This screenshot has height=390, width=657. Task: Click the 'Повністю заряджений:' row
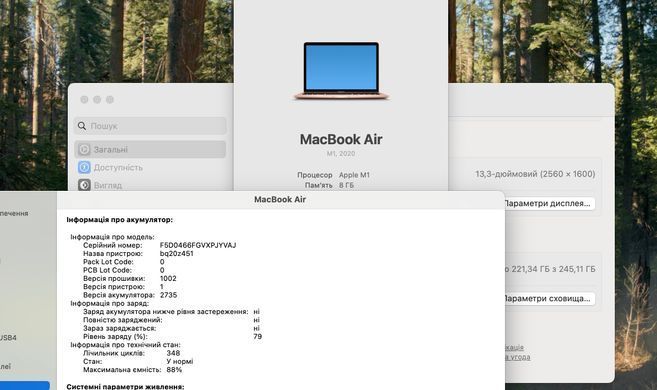pyautogui.click(x=171, y=320)
